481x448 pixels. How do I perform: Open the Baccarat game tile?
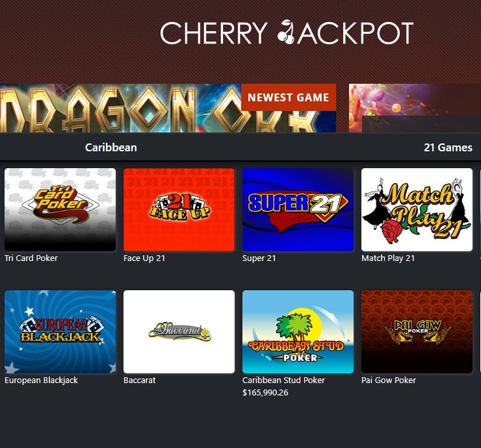pos(179,332)
